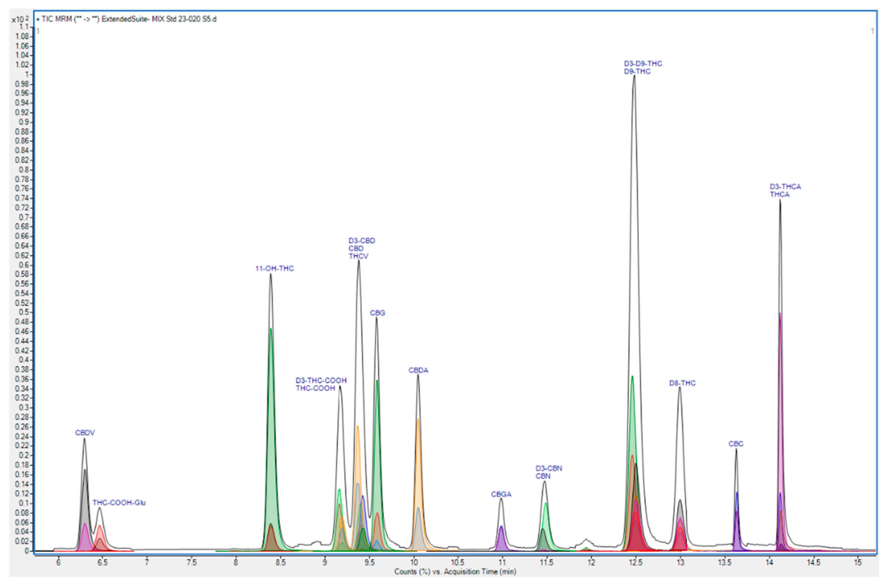Viewport: 887px width, 588px height.
Task: Click the CBGA peak label
Action: (501, 494)
